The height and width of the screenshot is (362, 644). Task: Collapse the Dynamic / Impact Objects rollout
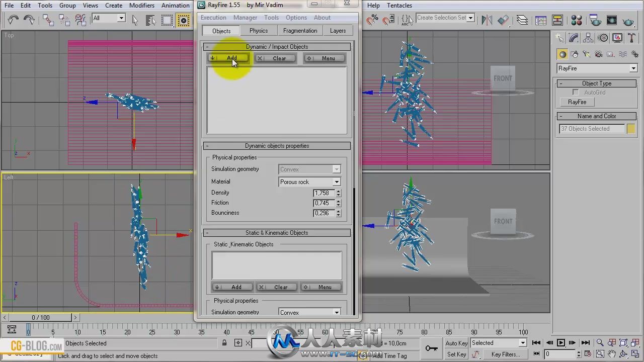[277, 47]
